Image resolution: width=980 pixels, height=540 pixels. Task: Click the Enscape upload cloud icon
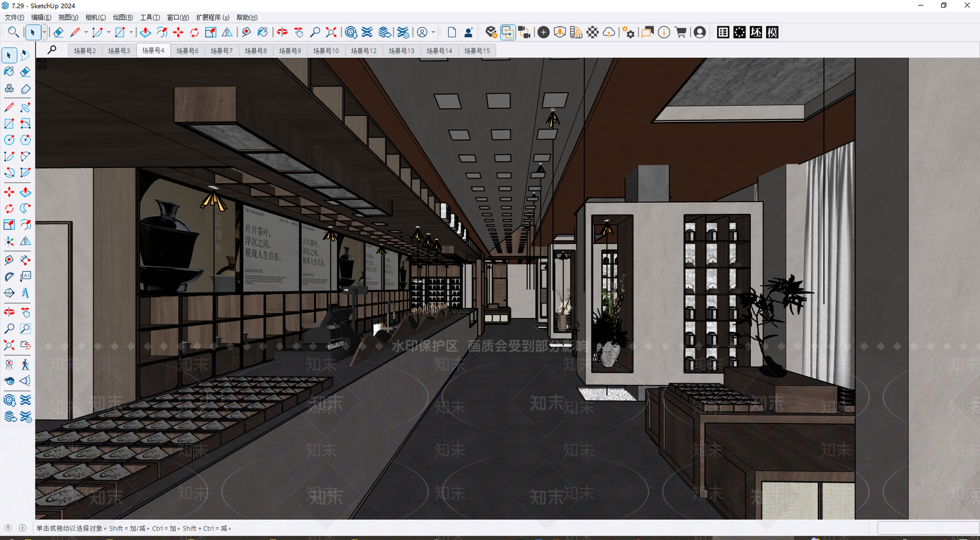[x=609, y=32]
